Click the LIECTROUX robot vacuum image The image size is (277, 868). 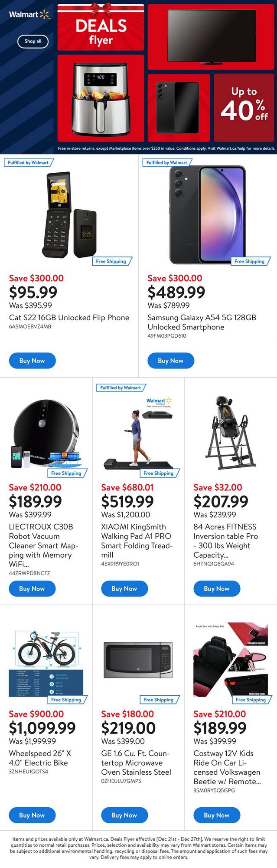point(46,434)
